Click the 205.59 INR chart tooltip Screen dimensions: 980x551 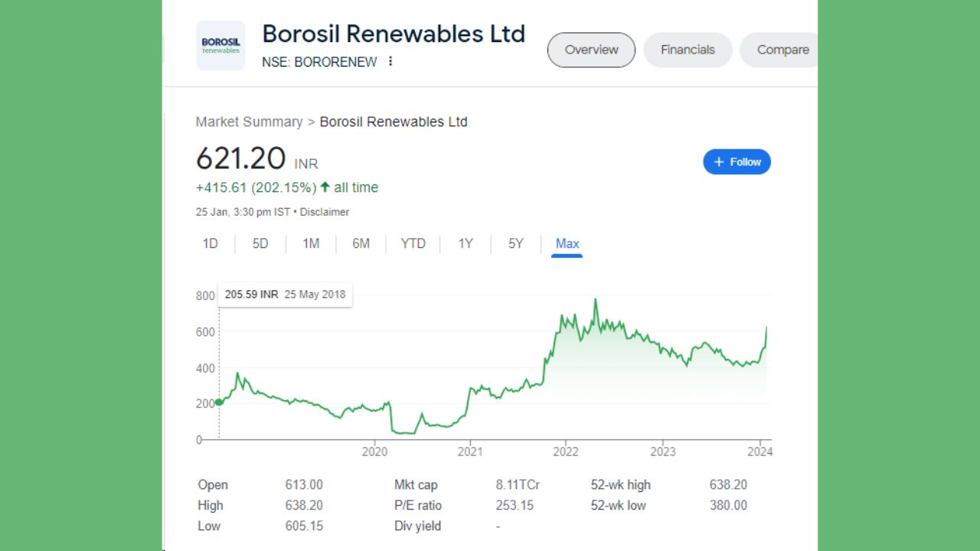285,295
